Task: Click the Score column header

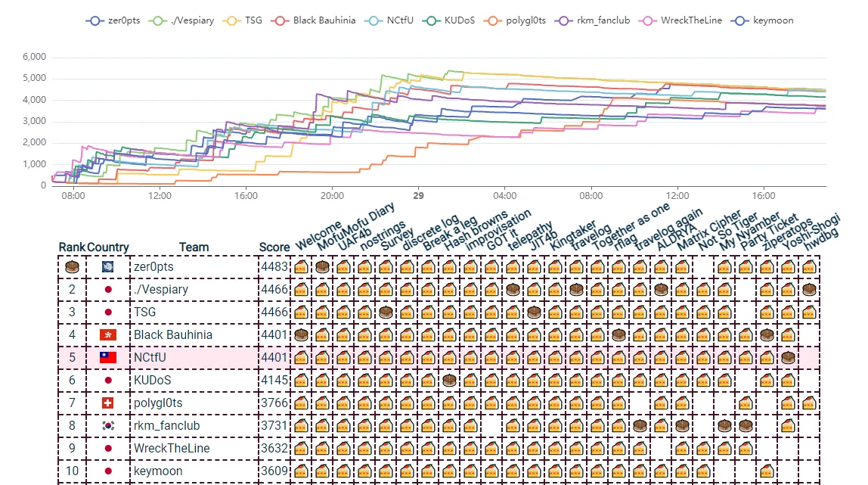Action: coord(274,247)
